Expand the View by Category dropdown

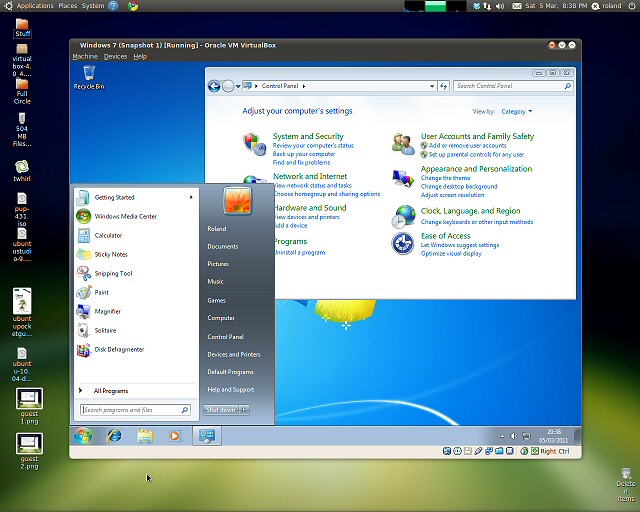coord(517,111)
